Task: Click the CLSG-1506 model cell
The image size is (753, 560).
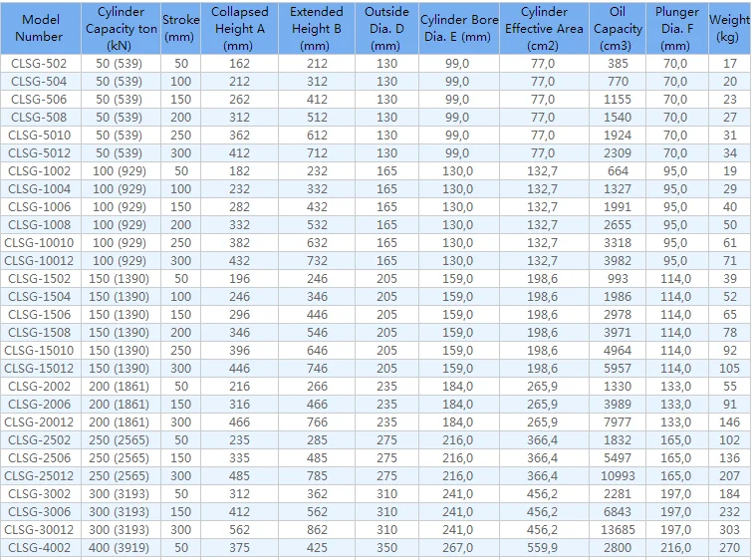Action: (40, 315)
